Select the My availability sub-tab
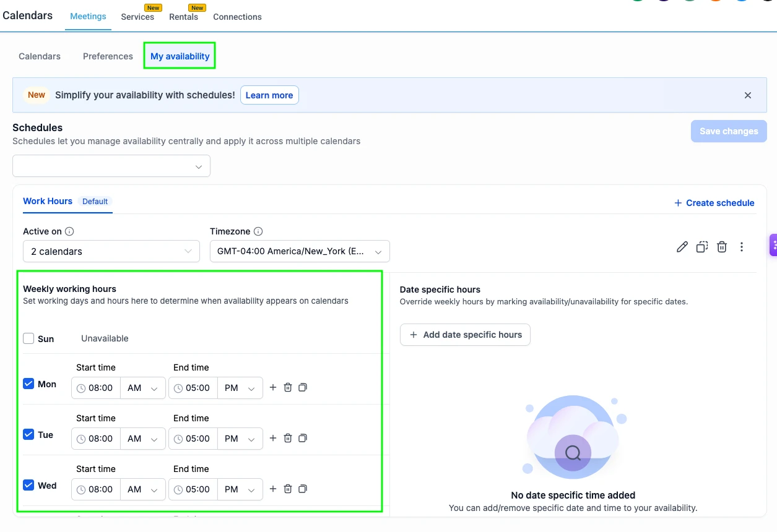This screenshot has width=777, height=532. click(180, 56)
